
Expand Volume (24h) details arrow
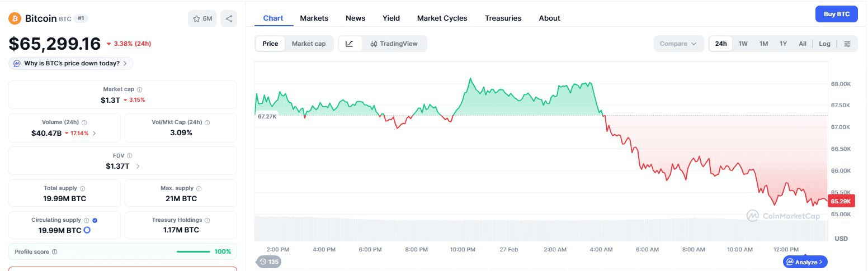point(94,133)
